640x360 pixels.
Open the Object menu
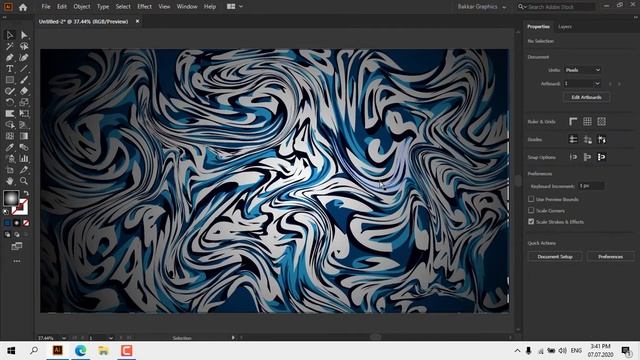(82, 7)
